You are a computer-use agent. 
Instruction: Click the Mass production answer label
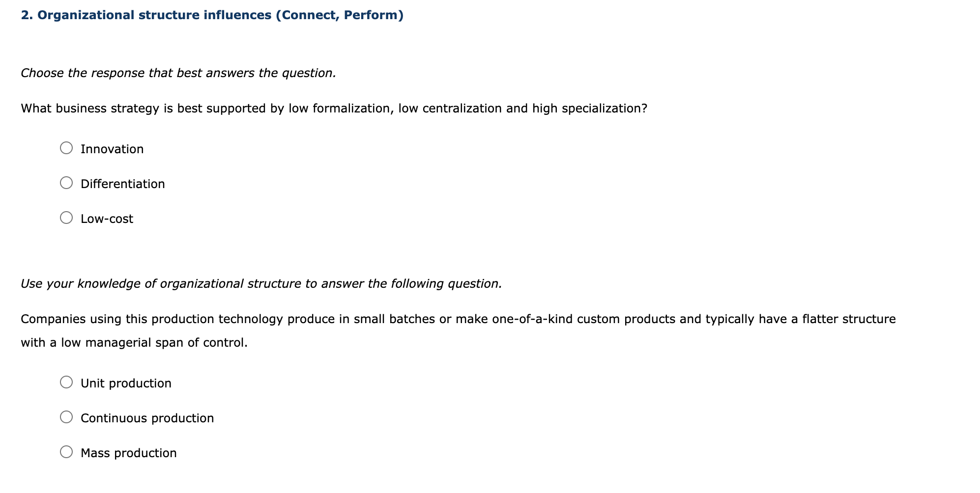[128, 452]
